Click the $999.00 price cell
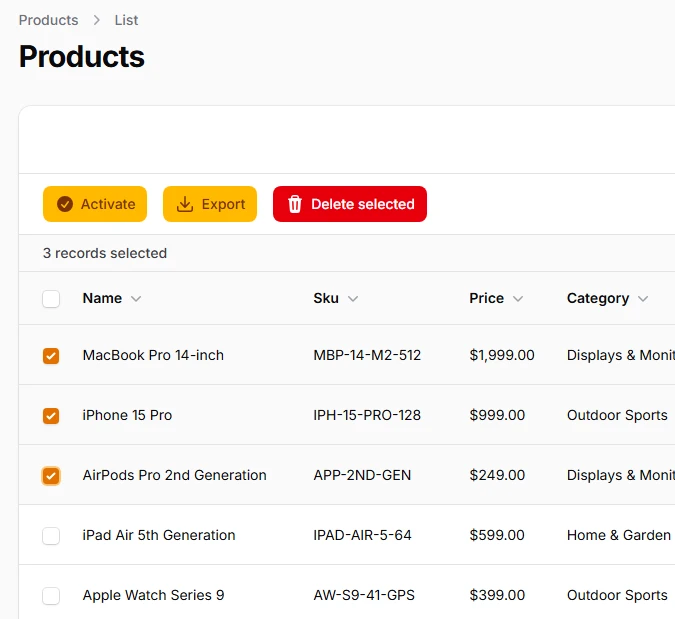Viewport: 675px width, 619px height. point(497,415)
